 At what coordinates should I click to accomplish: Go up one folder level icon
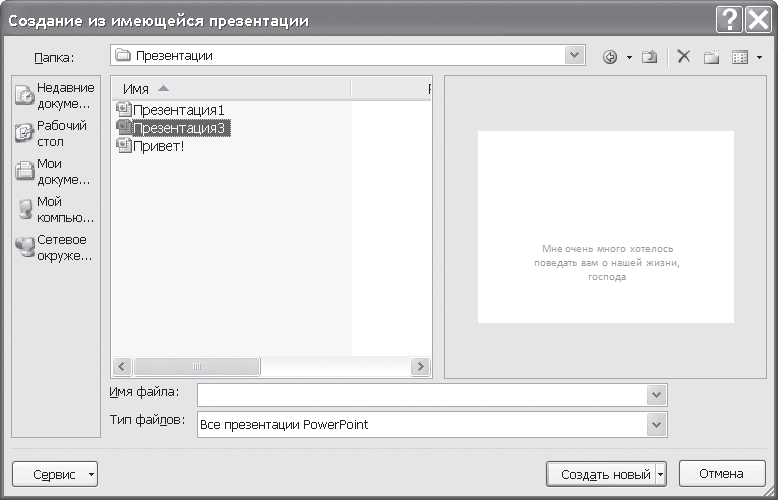tap(649, 57)
